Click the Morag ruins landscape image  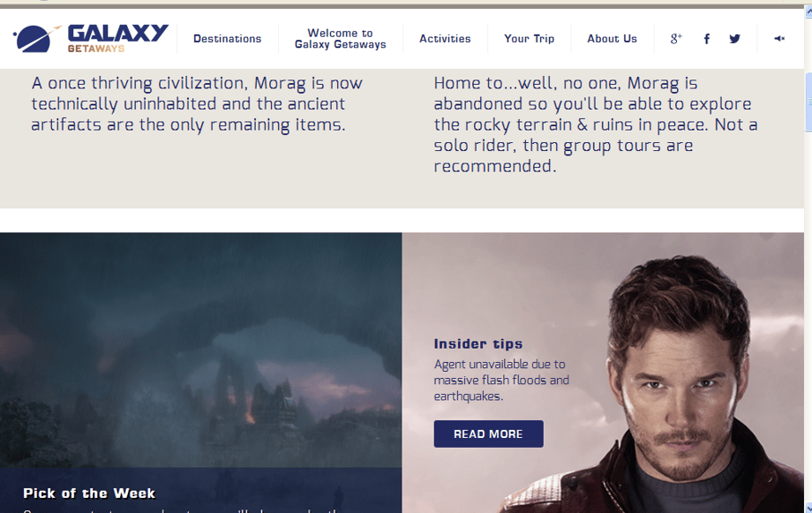click(201, 350)
